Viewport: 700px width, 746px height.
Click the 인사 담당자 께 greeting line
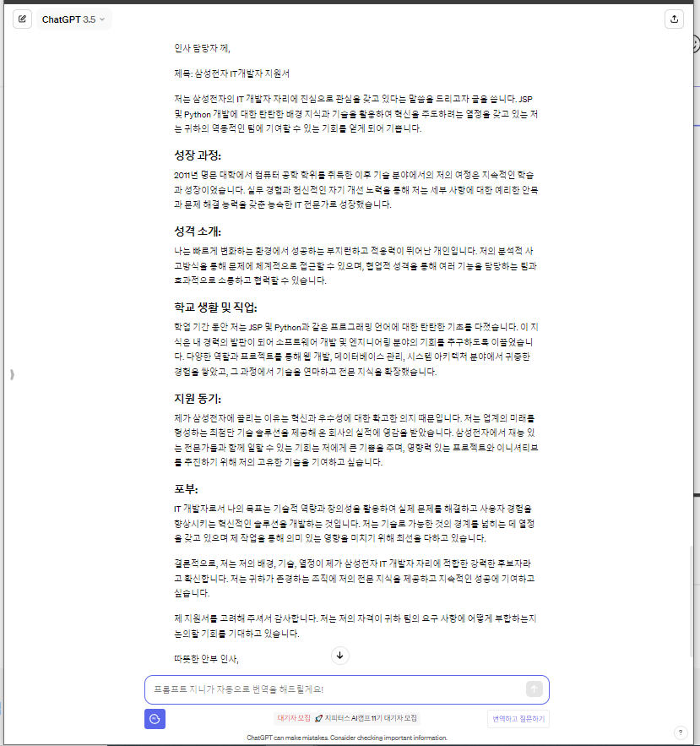[202, 48]
